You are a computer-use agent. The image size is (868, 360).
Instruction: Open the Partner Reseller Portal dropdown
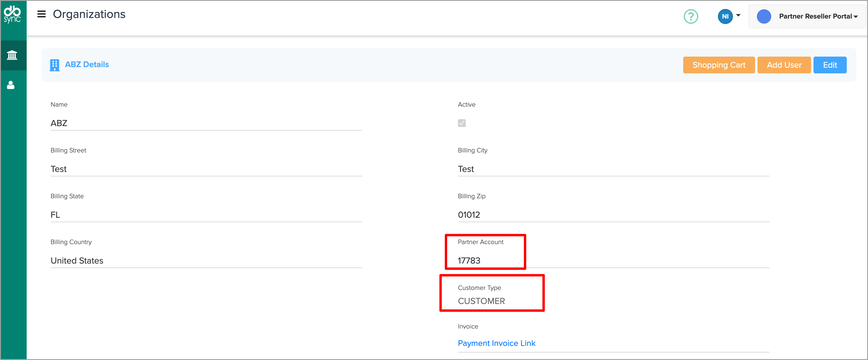click(x=818, y=16)
